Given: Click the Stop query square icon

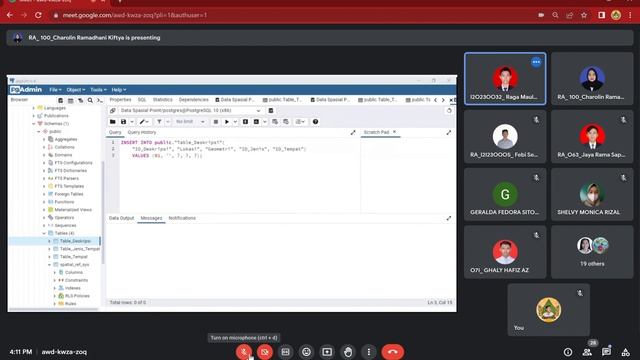Looking at the screenshot, I should 216,122.
